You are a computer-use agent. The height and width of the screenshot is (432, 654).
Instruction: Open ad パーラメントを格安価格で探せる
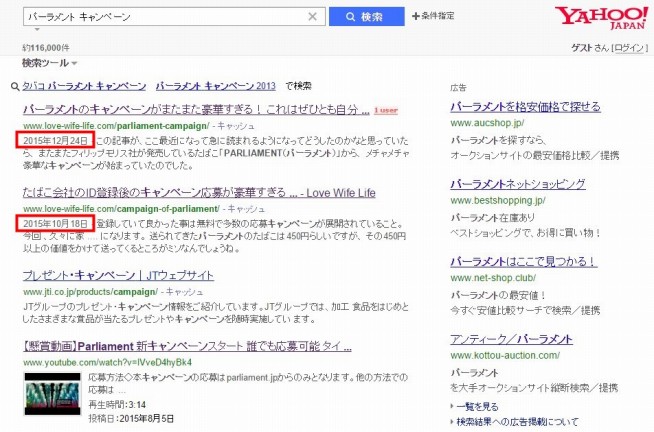[525, 106]
